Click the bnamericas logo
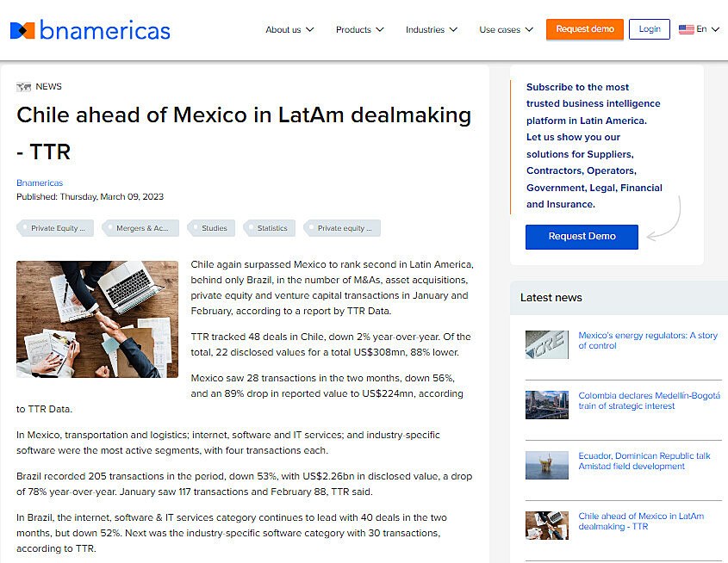Image resolution: width=728 pixels, height=563 pixels. [90, 30]
